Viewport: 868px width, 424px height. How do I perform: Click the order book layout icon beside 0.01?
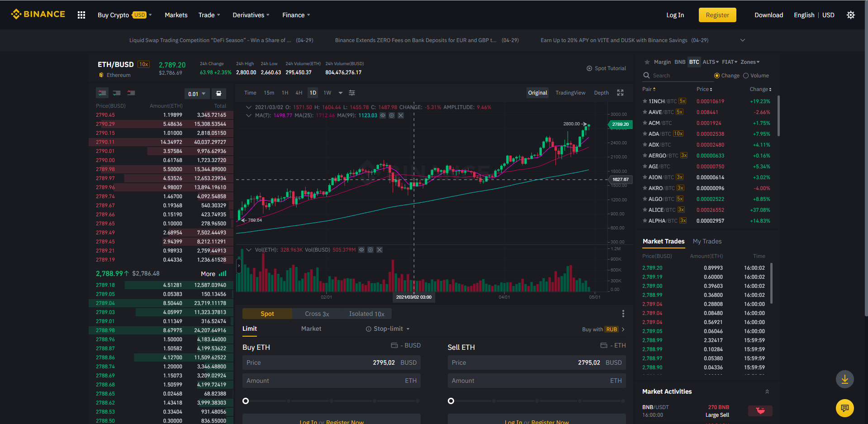pyautogui.click(x=218, y=93)
